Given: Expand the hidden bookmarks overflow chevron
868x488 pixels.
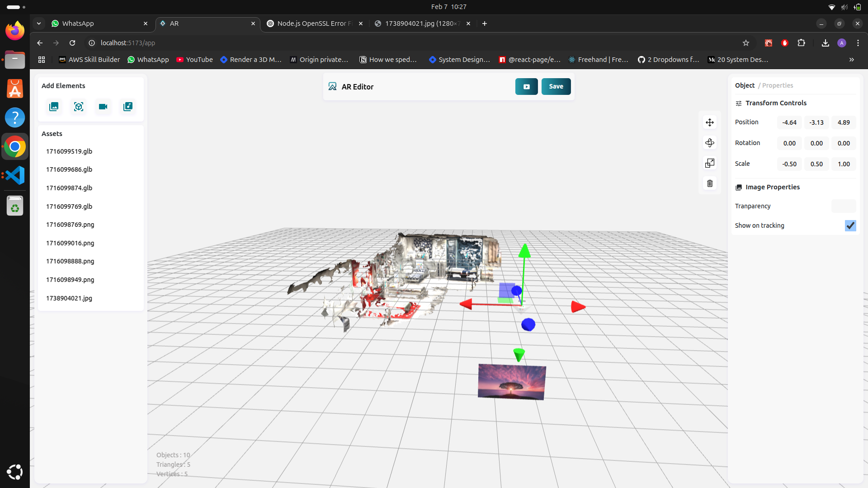Looking at the screenshot, I should [852, 60].
